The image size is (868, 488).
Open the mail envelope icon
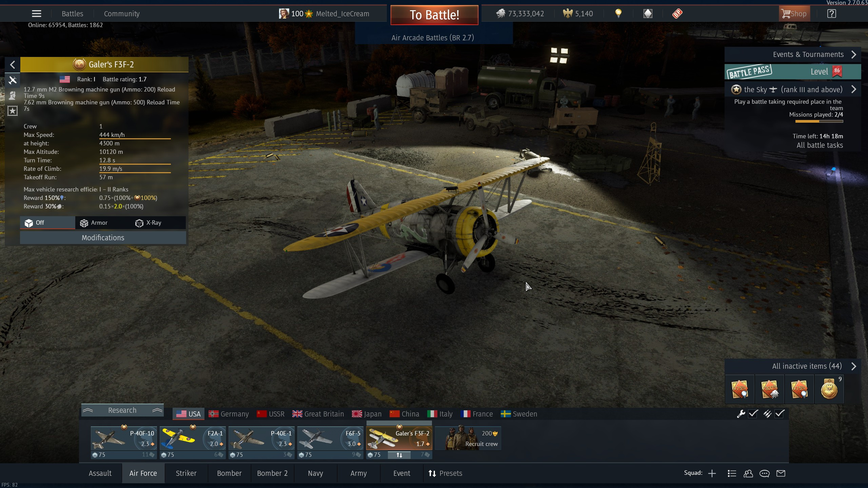tap(781, 473)
